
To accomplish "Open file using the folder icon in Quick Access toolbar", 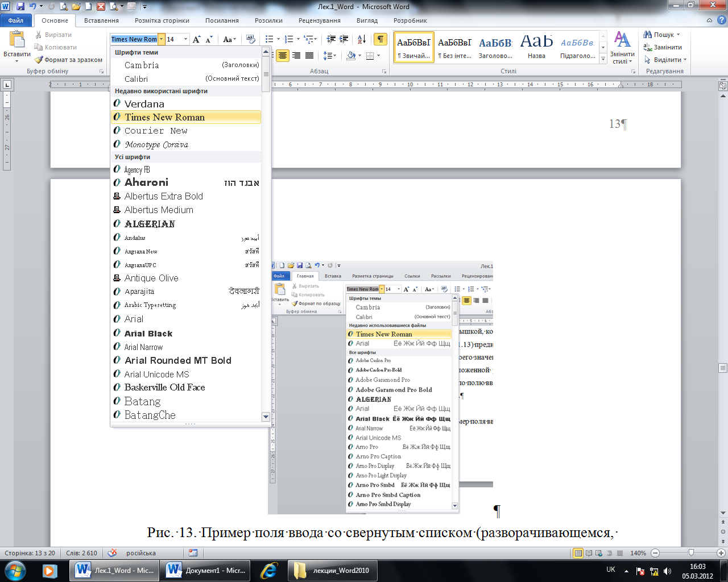I will coord(76,7).
